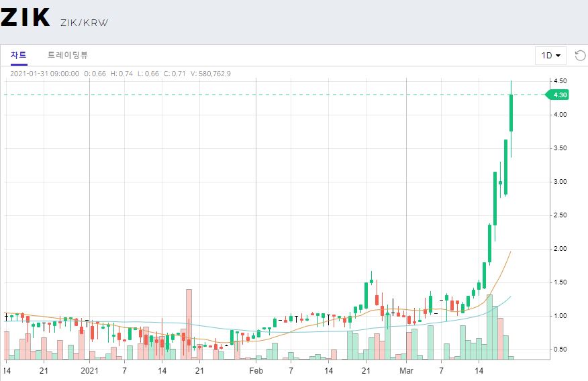Screen dimensions: 588x381
Task: Click the 1.50 price axis label
Action: click(560, 282)
